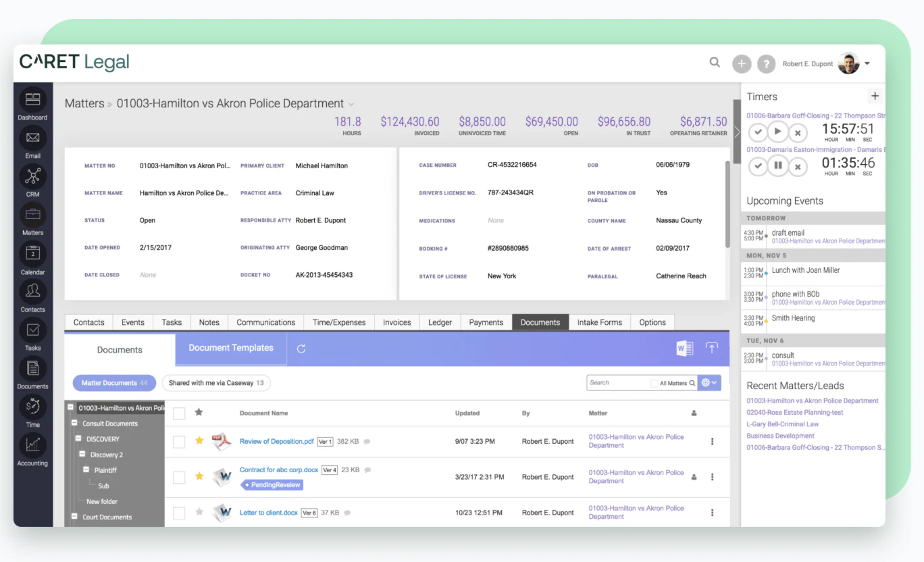Collapse the Plaintiff folder in tree
The width and height of the screenshot is (924, 562).
tap(87, 470)
